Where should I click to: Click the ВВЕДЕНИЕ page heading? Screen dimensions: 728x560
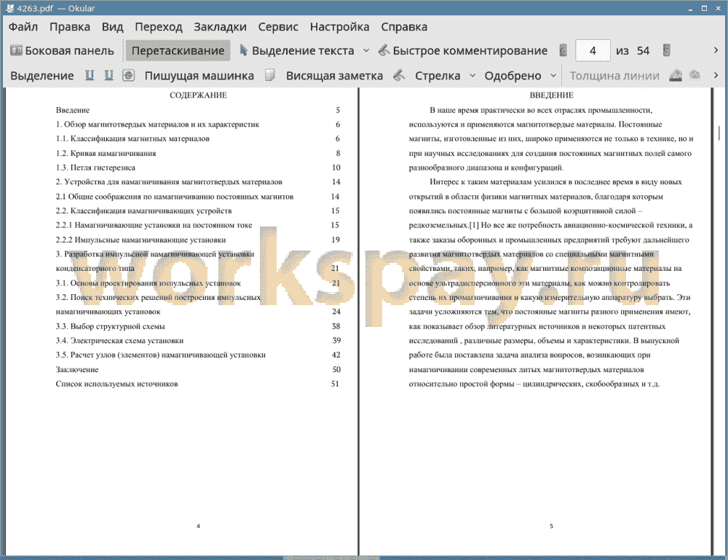(552, 95)
